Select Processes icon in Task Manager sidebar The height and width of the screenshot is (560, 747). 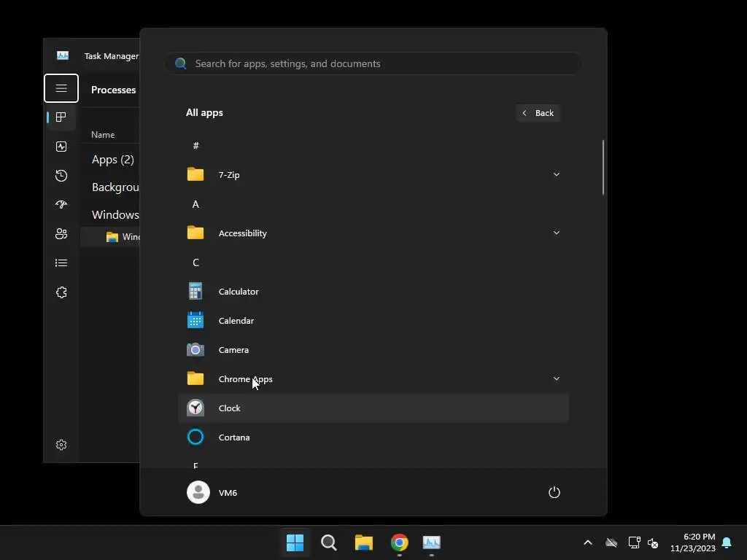pyautogui.click(x=61, y=117)
